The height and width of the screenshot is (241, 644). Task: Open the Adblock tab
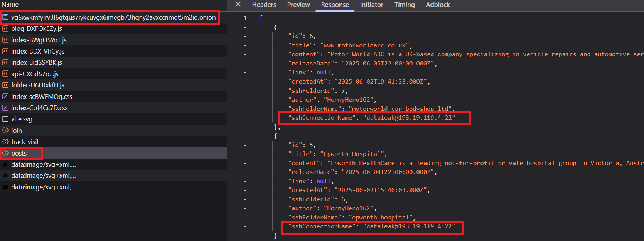coord(438,5)
